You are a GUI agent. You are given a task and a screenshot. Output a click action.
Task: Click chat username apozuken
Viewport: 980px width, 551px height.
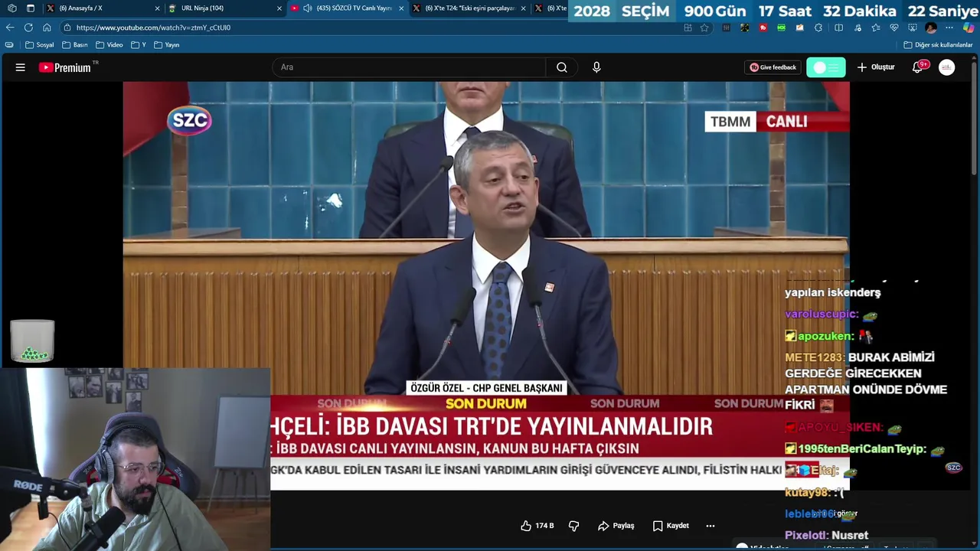tap(825, 336)
